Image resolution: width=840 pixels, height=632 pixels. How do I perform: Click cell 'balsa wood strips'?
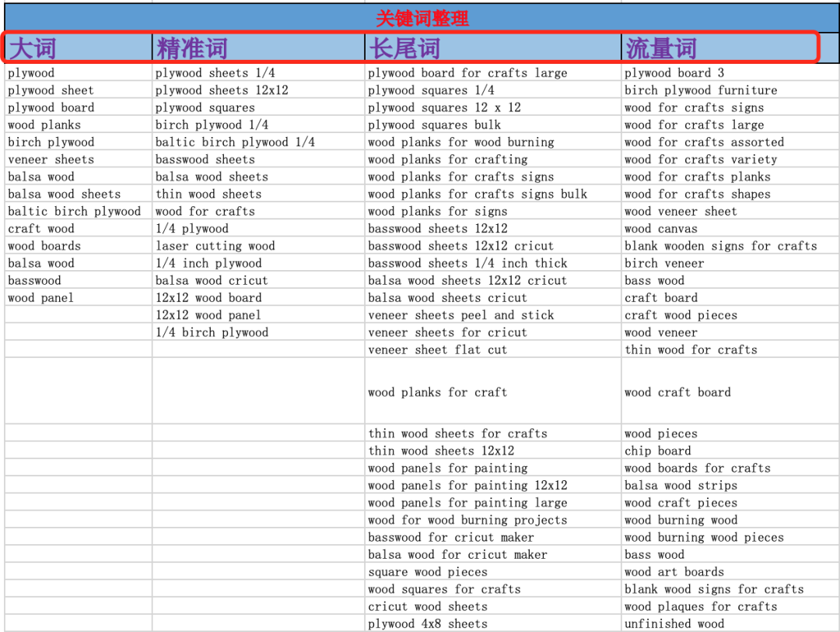[730, 485]
